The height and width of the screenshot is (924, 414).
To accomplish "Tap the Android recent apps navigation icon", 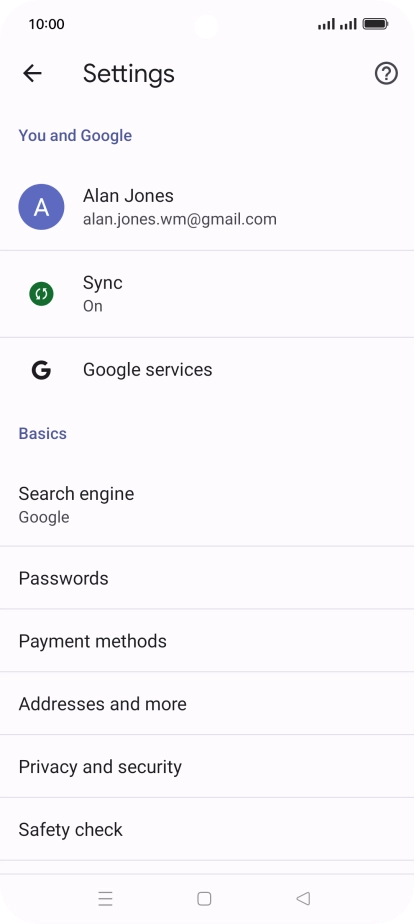I will tap(105, 899).
